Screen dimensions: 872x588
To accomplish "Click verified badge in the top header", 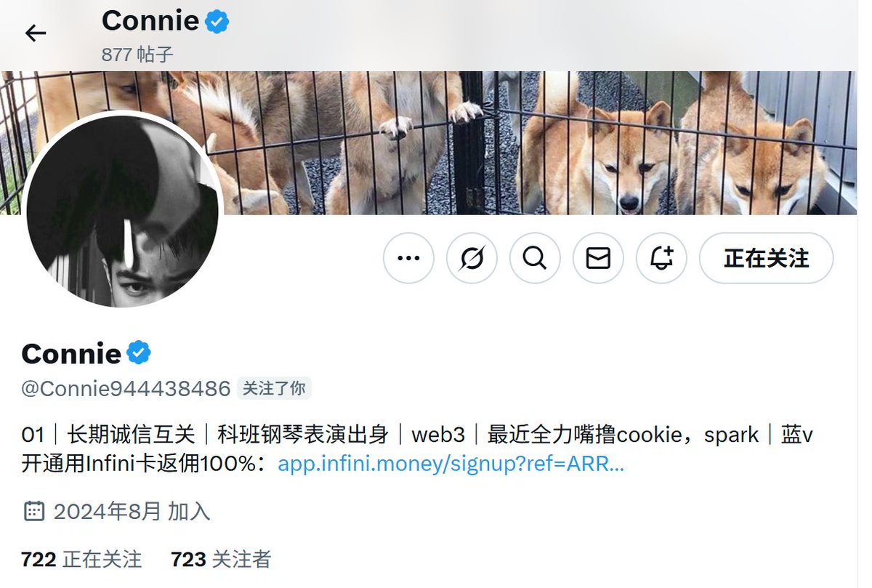I will click(217, 22).
